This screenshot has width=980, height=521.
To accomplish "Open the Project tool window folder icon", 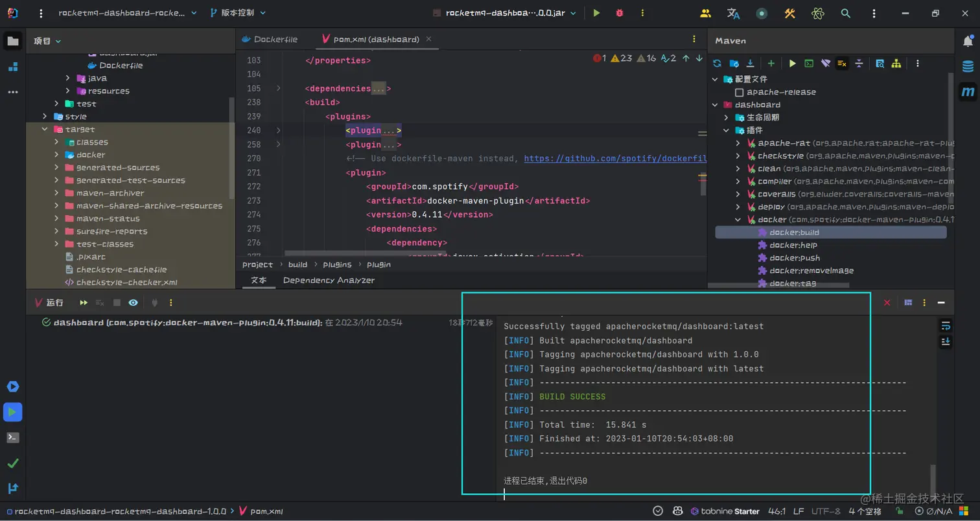I will (13, 41).
